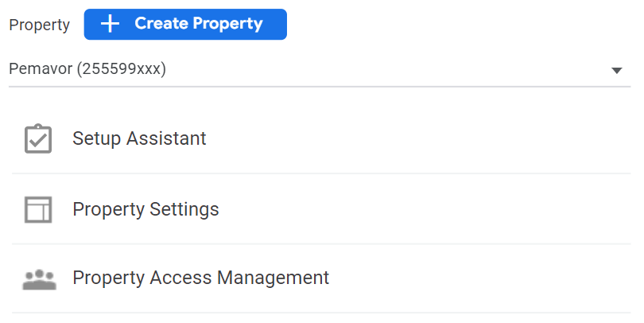Click the people group icon for Access Management
The height and width of the screenshot is (323, 644).
click(37, 279)
